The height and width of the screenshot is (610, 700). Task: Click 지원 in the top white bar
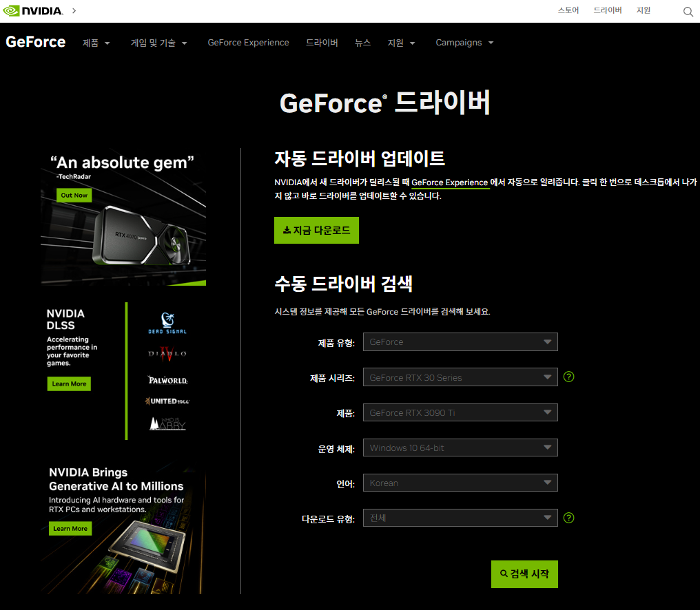(x=644, y=10)
